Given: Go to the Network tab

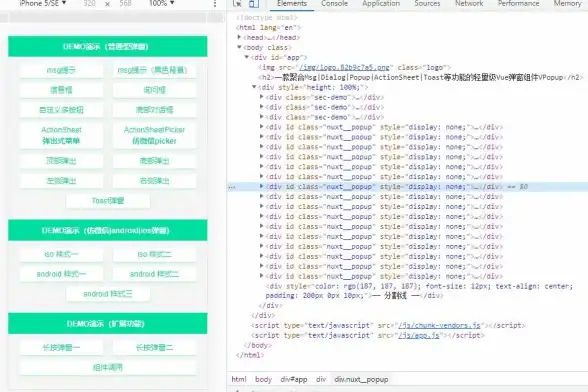Looking at the screenshot, I should (x=469, y=3).
